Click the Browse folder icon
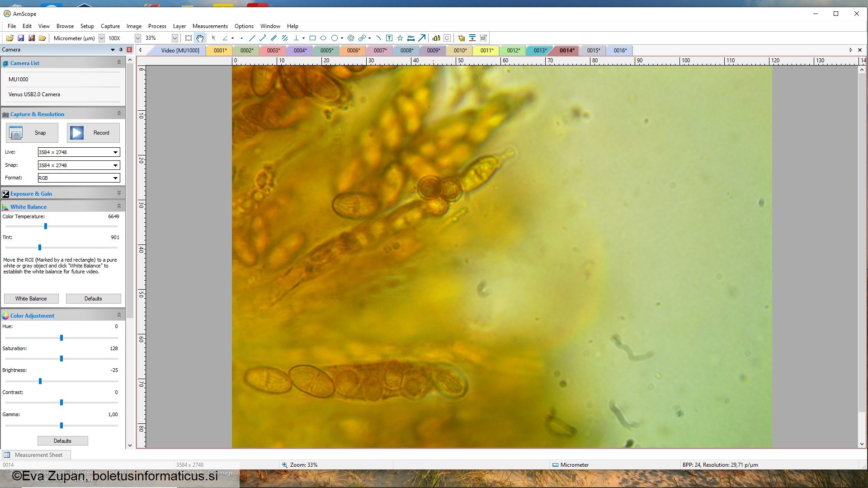This screenshot has width=868, height=488. coord(42,38)
